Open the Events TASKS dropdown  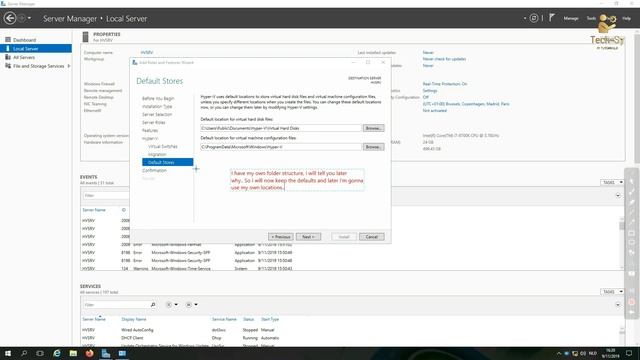click(x=611, y=182)
